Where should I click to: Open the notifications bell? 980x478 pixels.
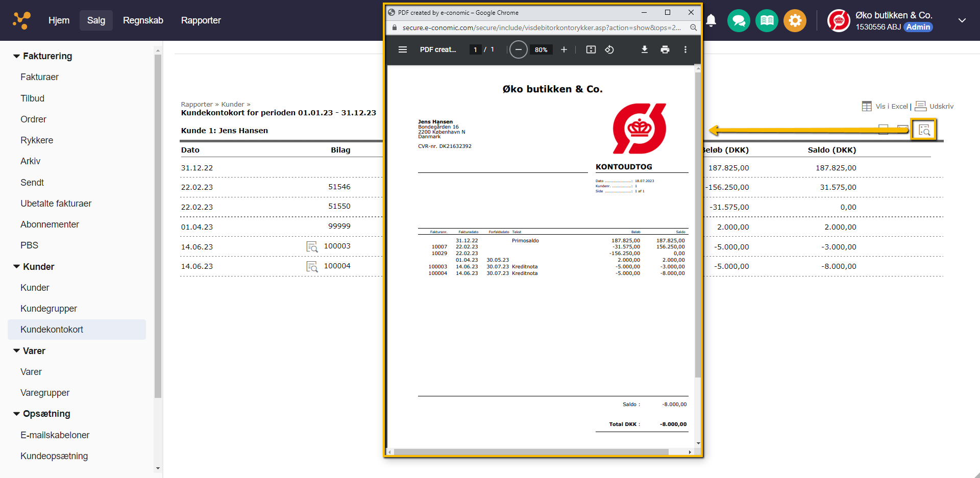(711, 20)
